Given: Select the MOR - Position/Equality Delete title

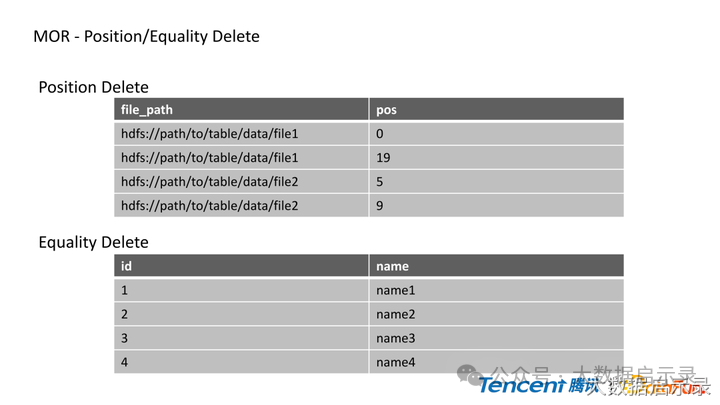Looking at the screenshot, I should click(x=146, y=36).
